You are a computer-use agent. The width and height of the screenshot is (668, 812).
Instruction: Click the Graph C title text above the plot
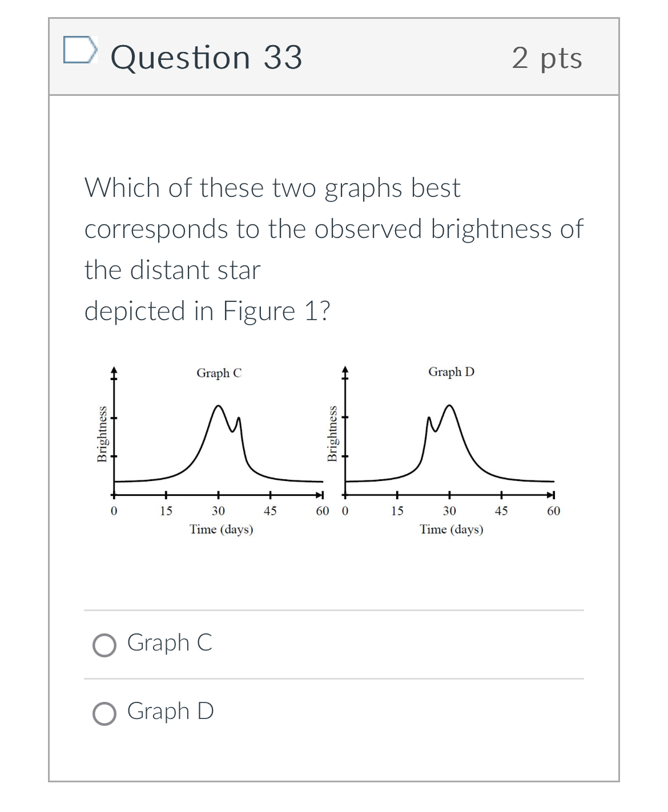click(x=219, y=373)
